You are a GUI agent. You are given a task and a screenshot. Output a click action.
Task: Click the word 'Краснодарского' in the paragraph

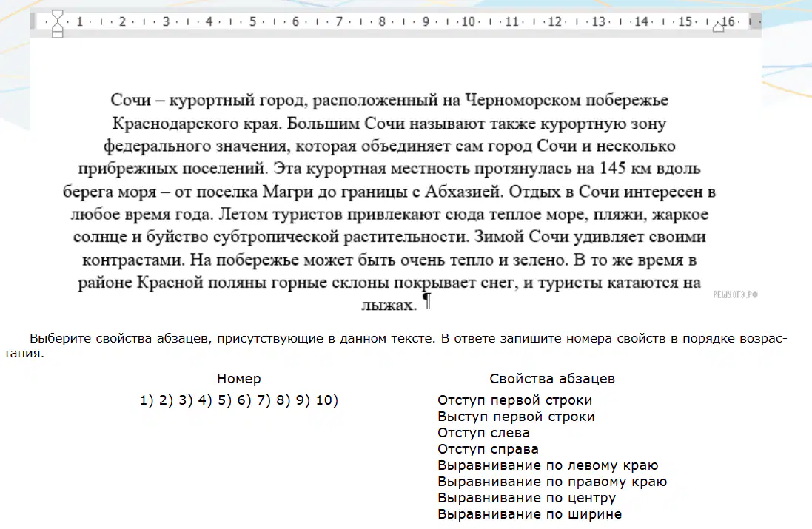[175, 123]
